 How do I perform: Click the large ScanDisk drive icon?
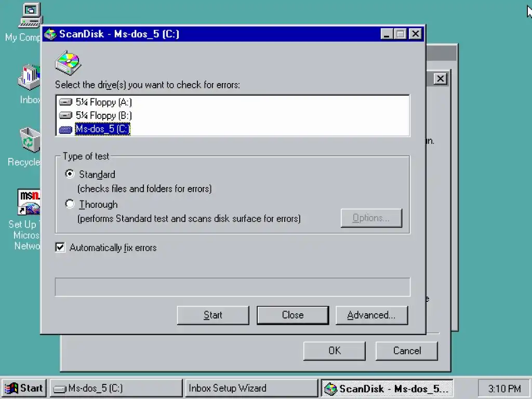coord(69,63)
